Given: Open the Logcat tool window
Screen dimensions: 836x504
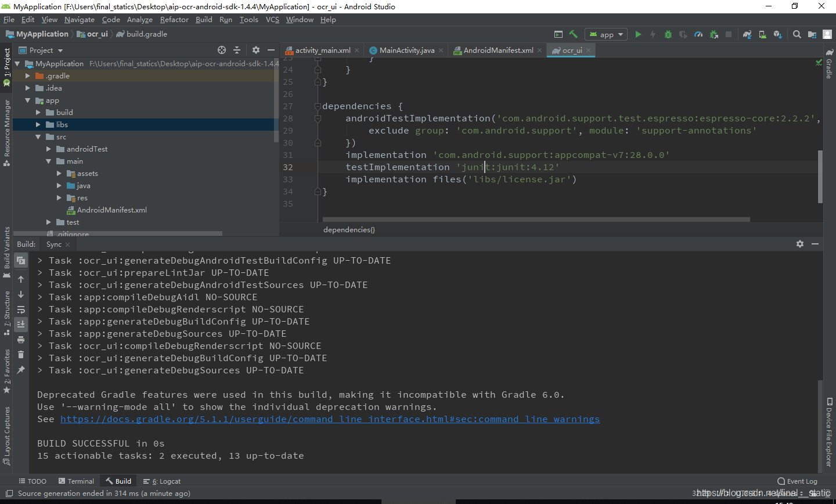Looking at the screenshot, I should pyautogui.click(x=162, y=481).
